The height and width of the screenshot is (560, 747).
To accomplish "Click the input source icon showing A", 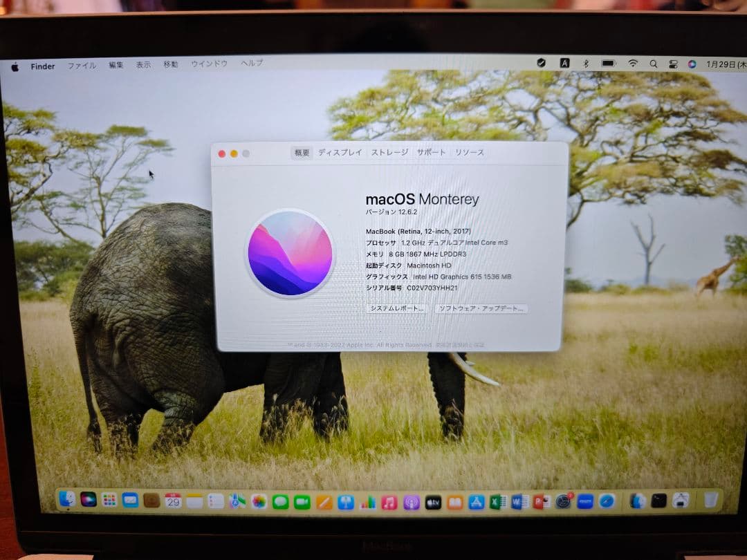I will point(564,63).
